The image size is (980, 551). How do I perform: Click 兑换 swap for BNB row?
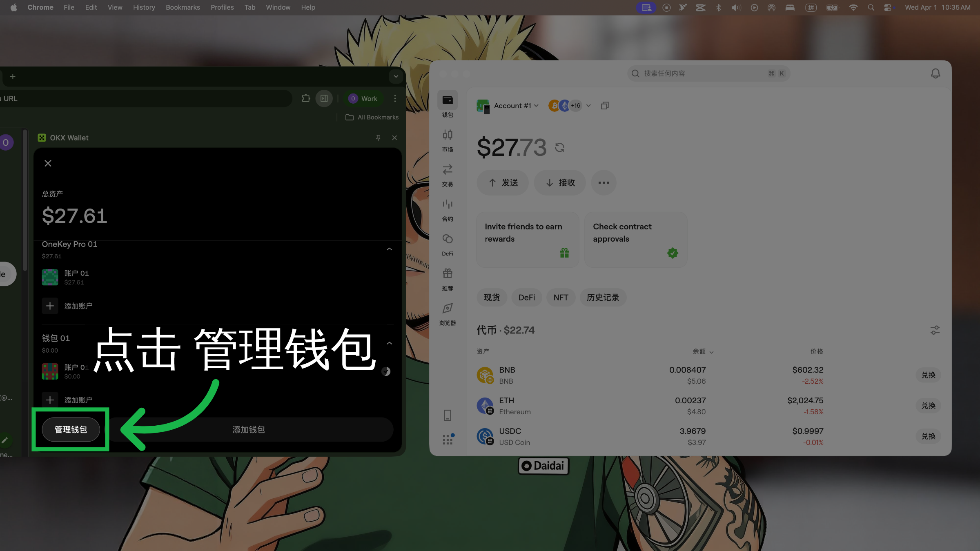928,375
